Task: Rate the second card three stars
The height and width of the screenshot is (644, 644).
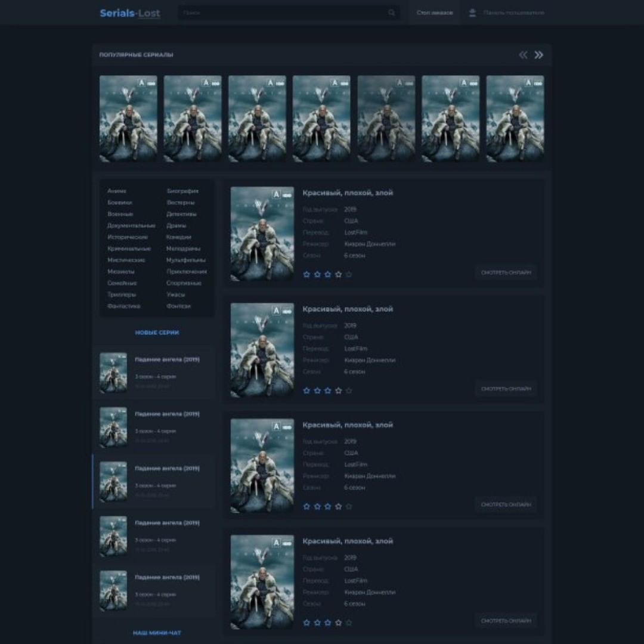Action: [x=328, y=391]
